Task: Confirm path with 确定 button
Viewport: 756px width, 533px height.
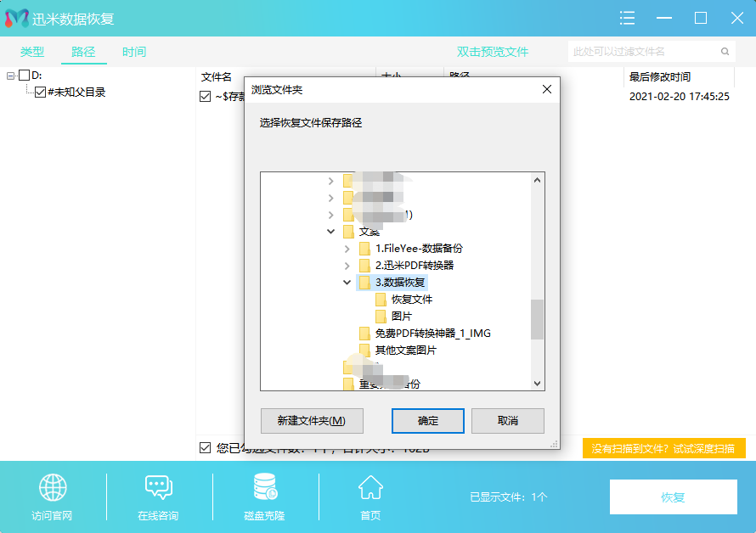Action: click(x=427, y=421)
